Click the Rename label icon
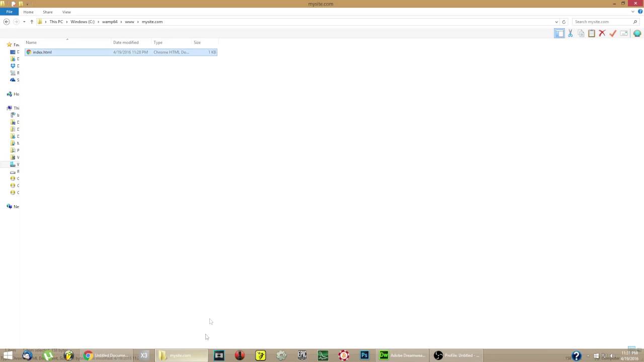Image resolution: width=644 pixels, height=362 pixels. pyautogui.click(x=624, y=33)
